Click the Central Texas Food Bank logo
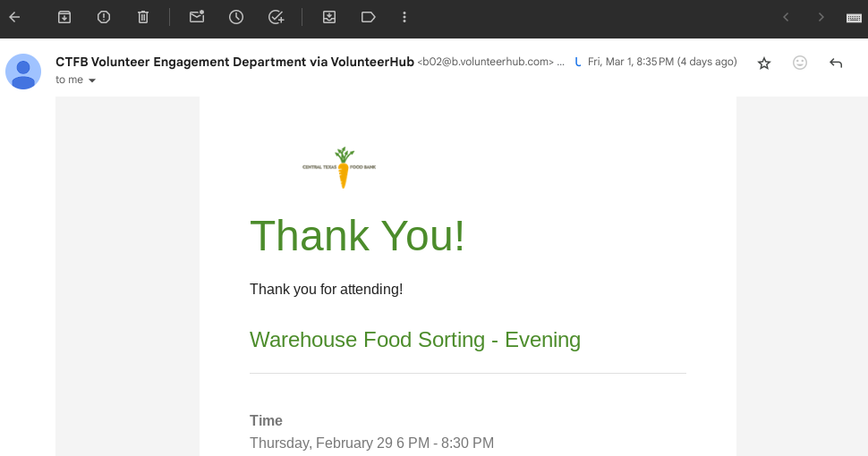The height and width of the screenshot is (456, 868). pyautogui.click(x=340, y=167)
